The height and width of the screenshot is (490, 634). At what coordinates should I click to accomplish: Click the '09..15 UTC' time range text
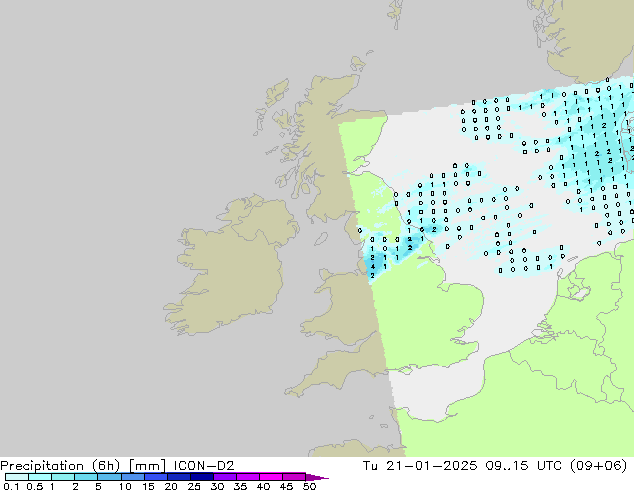(524, 466)
